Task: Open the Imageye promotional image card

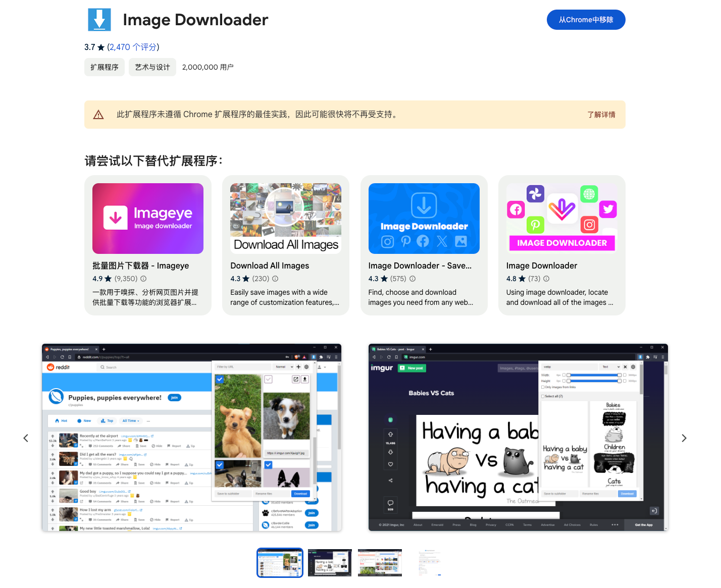Action: [x=148, y=219]
